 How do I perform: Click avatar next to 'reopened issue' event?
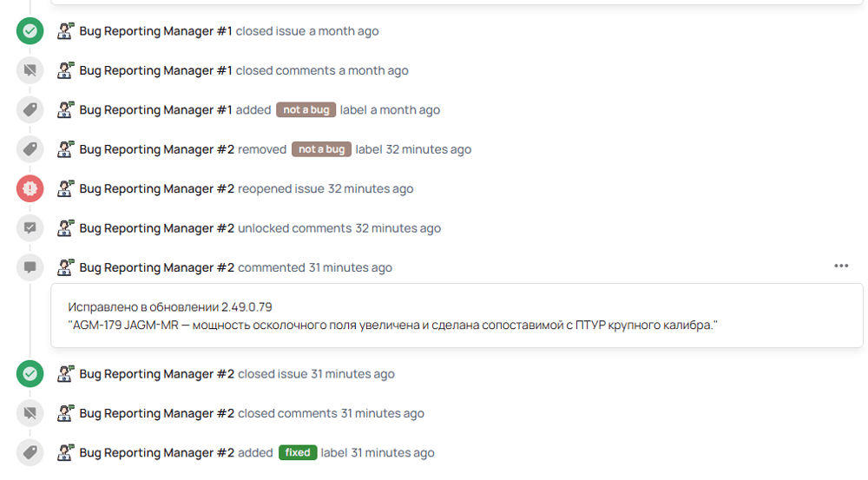[x=65, y=188]
